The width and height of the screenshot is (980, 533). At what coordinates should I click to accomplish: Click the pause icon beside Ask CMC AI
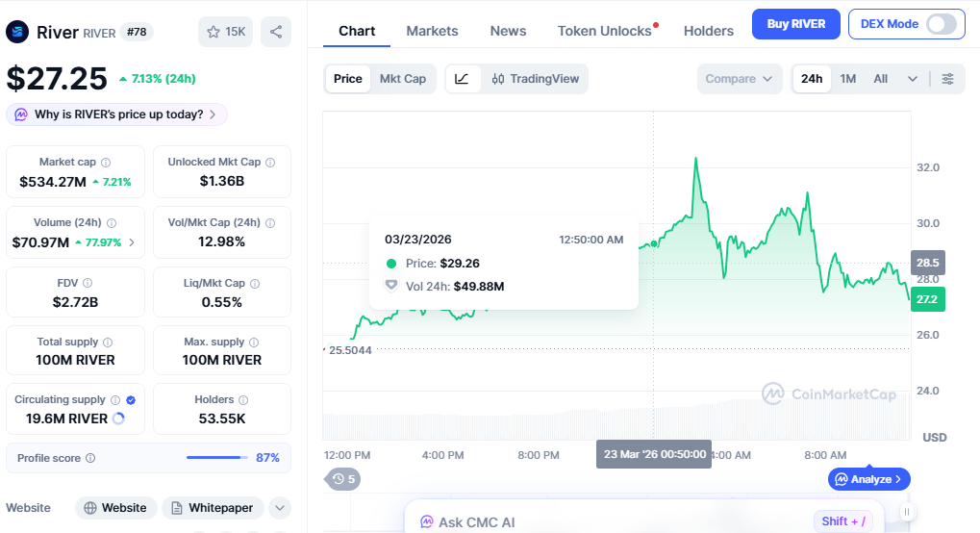click(906, 512)
